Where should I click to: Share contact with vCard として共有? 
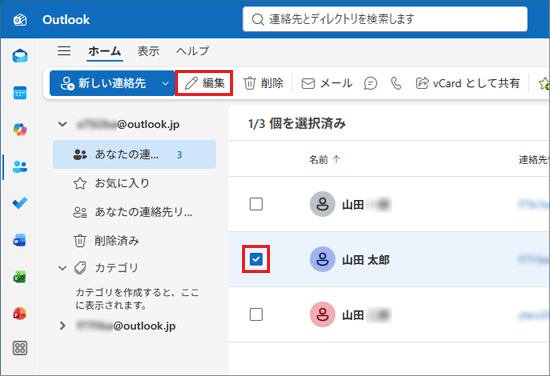[x=468, y=83]
